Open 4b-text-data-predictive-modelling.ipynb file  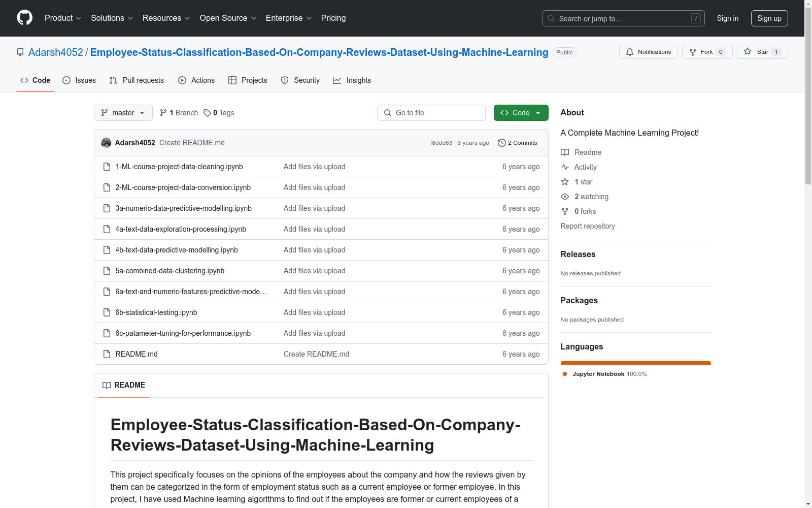point(177,250)
